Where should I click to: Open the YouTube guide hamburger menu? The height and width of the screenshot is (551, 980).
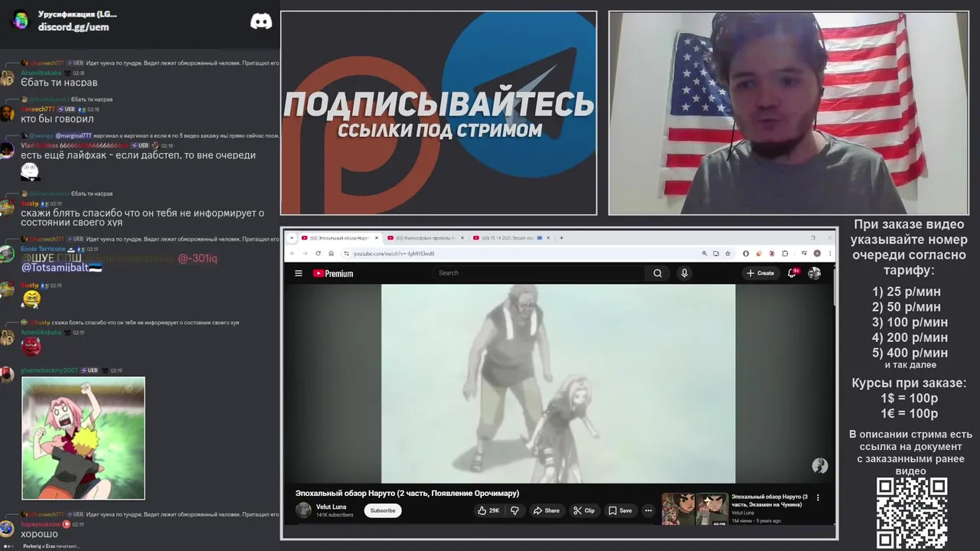(x=299, y=273)
